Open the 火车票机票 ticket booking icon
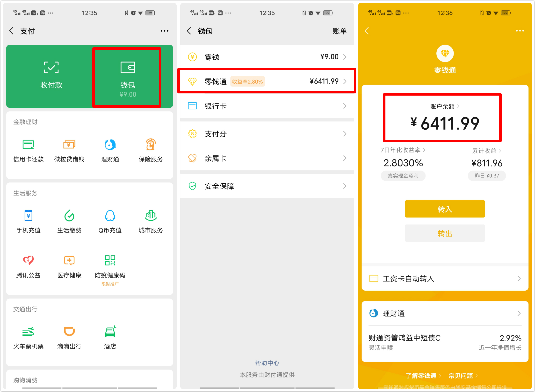The image size is (535, 392). tap(28, 337)
